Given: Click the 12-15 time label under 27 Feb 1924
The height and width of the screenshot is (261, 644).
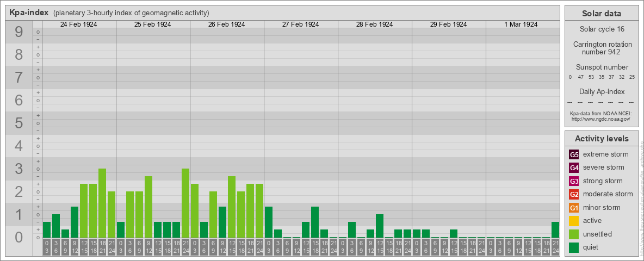Looking at the screenshot, I should (306, 247).
